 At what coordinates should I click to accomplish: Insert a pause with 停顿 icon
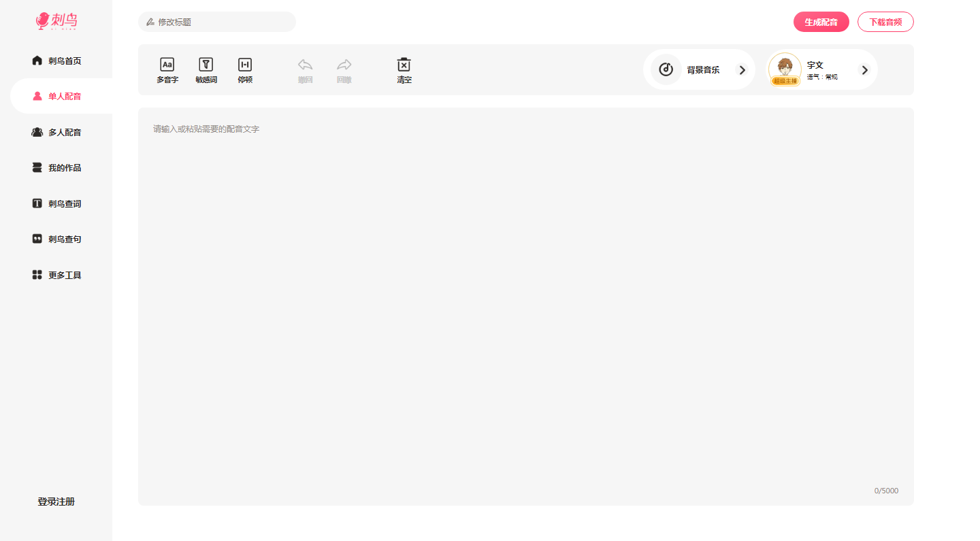click(x=245, y=65)
